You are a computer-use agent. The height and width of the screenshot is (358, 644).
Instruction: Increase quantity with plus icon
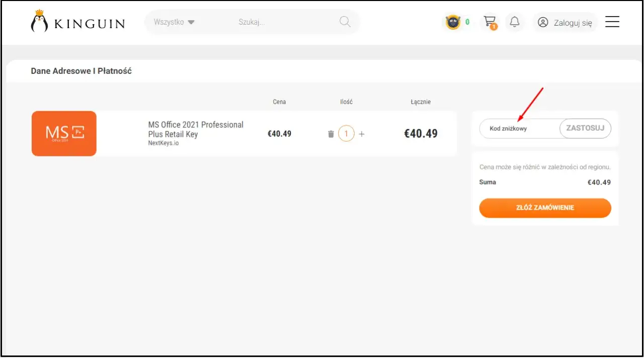pos(362,134)
